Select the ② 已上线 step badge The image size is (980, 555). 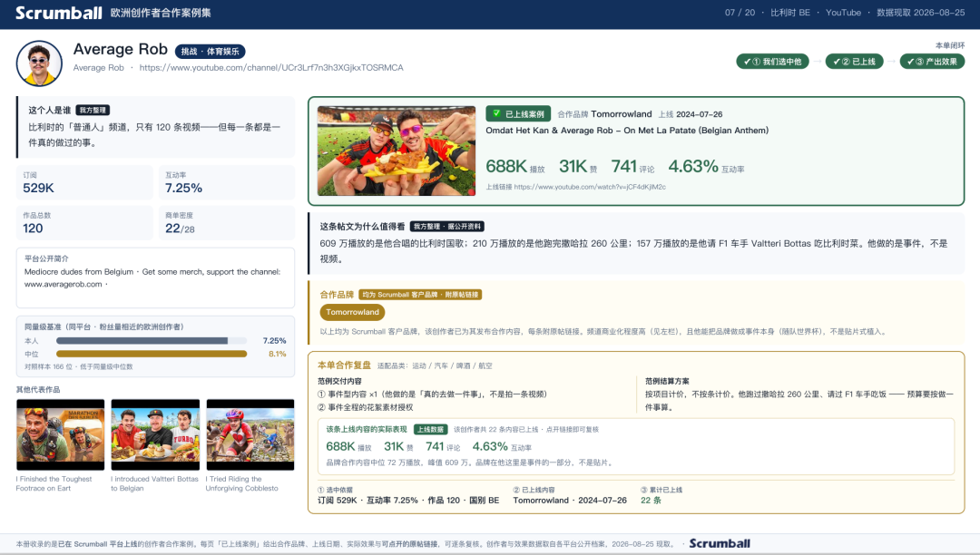click(854, 61)
